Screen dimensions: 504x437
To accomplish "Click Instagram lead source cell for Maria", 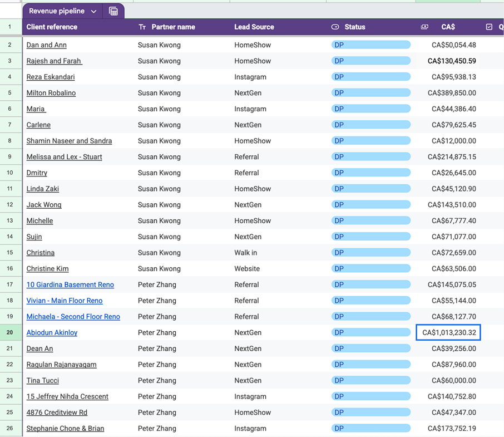I will tap(278, 109).
